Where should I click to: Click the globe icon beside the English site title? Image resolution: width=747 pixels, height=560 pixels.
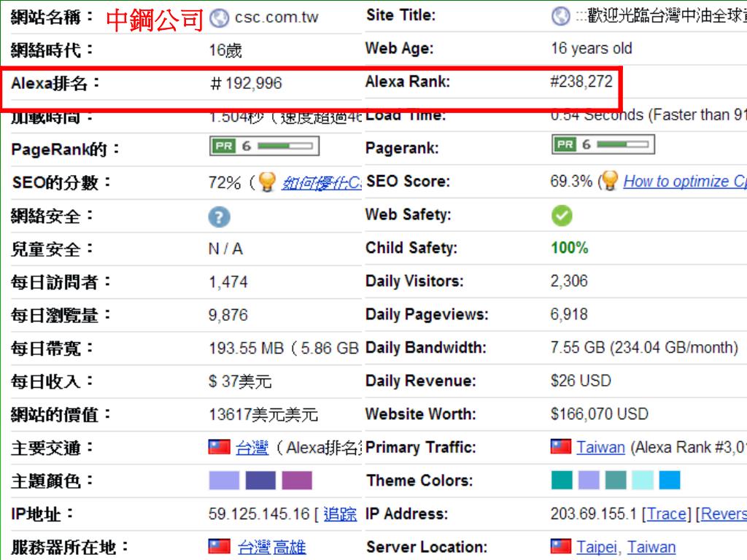(x=561, y=16)
